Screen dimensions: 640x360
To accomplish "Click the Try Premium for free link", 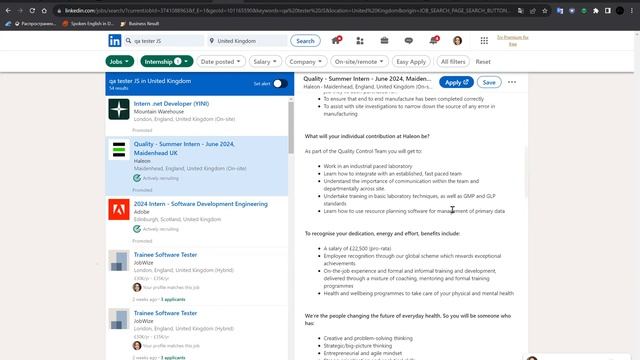I will click(513, 40).
